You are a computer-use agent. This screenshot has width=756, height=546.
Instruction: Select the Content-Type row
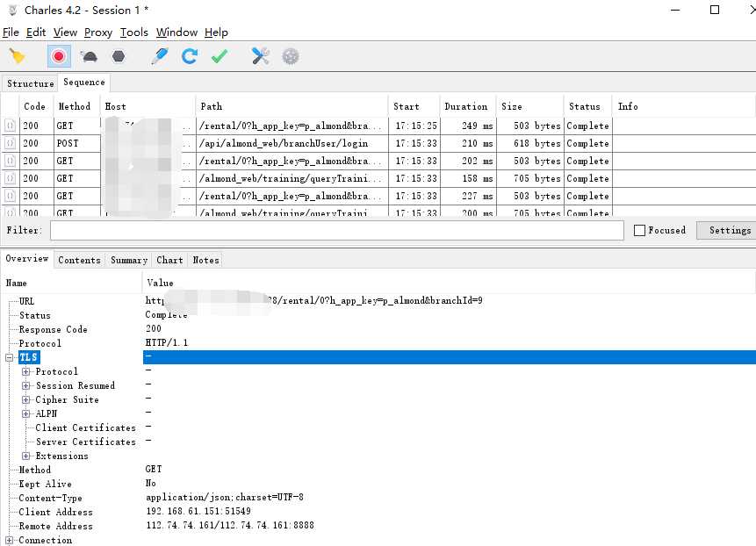point(378,498)
